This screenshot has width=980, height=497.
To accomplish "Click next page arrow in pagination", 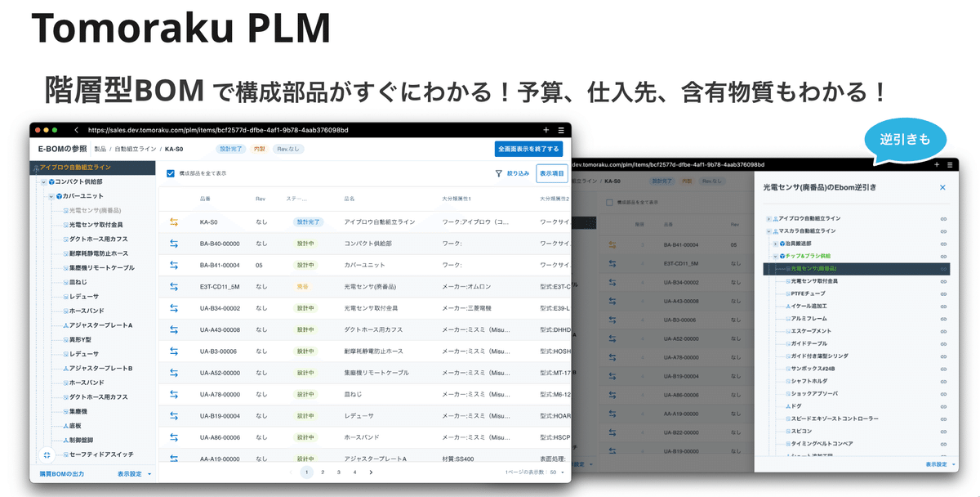I will [371, 472].
